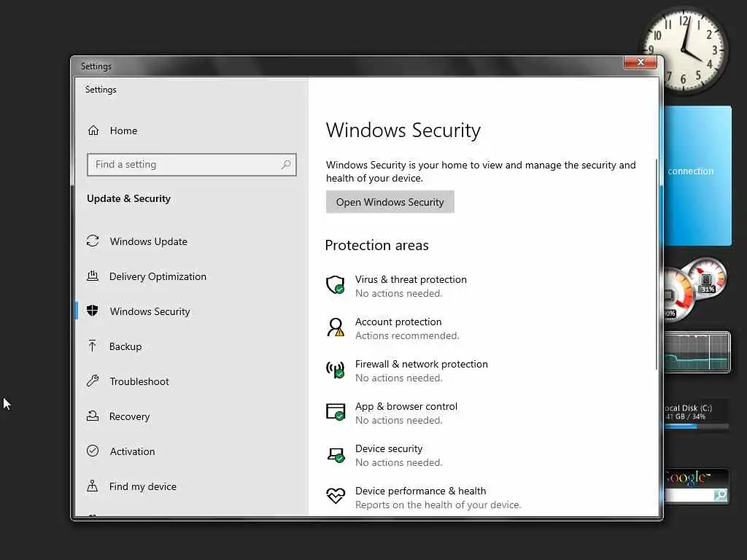Click 'Reports on the health of your device' text
The width and height of the screenshot is (747, 560).
tap(438, 505)
